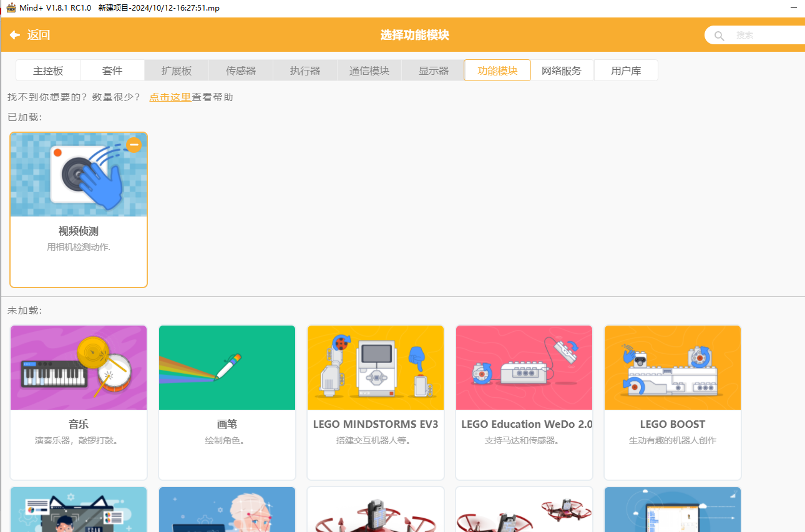Open the 传感器 tab
The height and width of the screenshot is (532, 805).
click(241, 70)
